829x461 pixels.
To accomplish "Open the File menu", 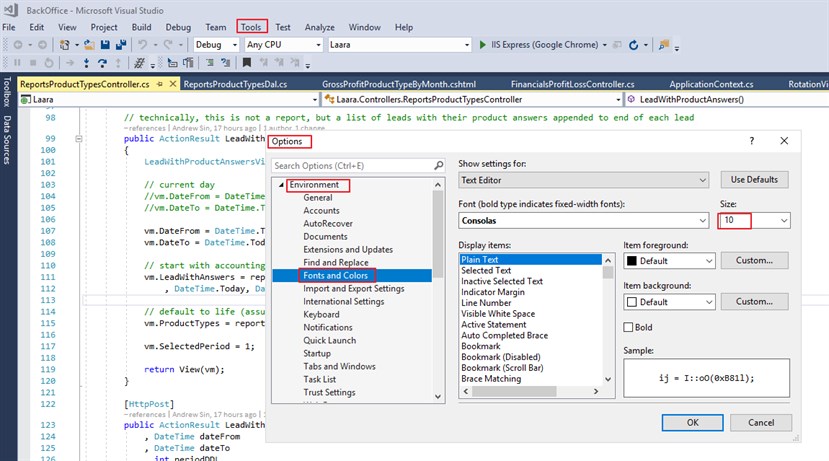I will click(9, 27).
